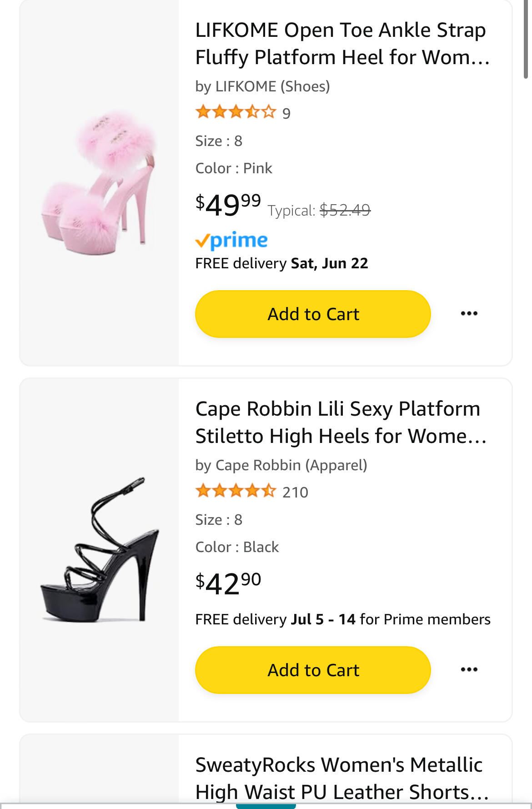Screen dimensions: 532x809
Task: Select the $42.90 price on Cape Robbin heels
Action: tap(228, 583)
